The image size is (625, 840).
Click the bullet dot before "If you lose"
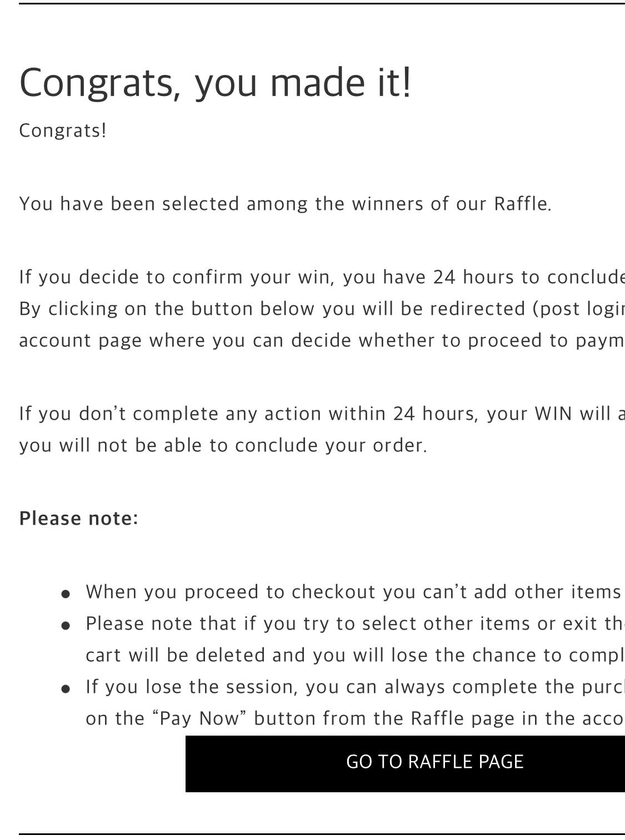[66, 689]
